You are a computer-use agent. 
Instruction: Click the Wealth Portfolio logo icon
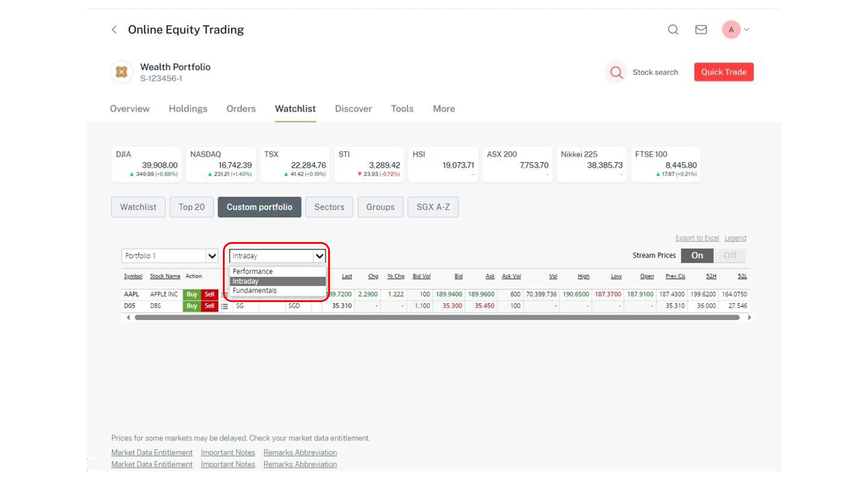(121, 72)
